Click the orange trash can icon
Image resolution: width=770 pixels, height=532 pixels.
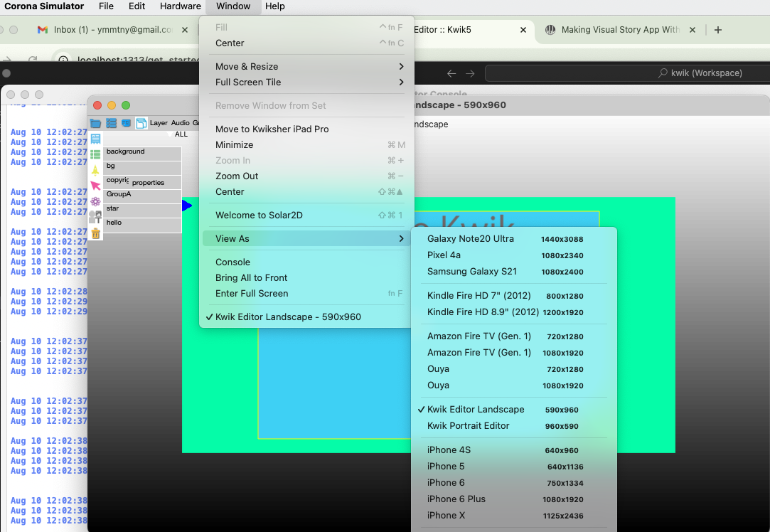point(96,233)
